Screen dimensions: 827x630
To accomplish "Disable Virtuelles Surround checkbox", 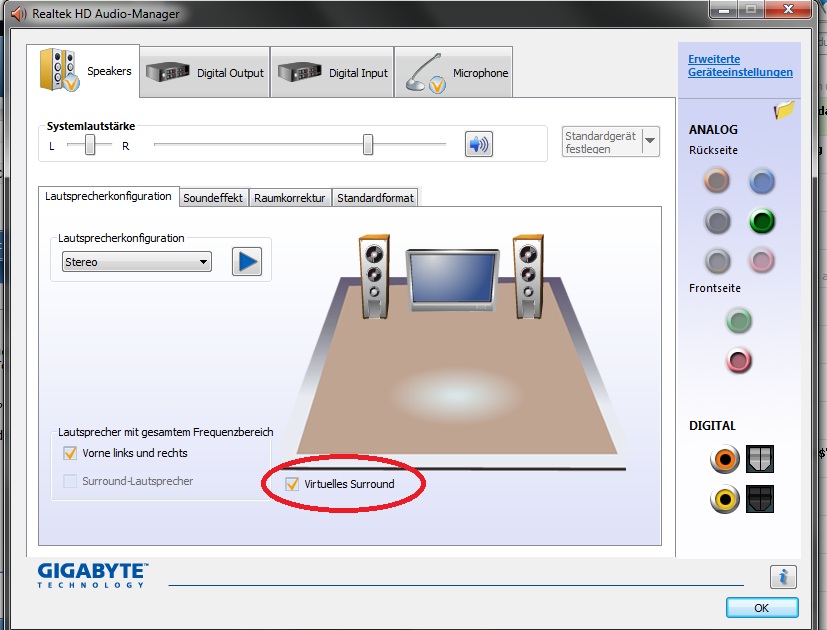I will point(292,484).
